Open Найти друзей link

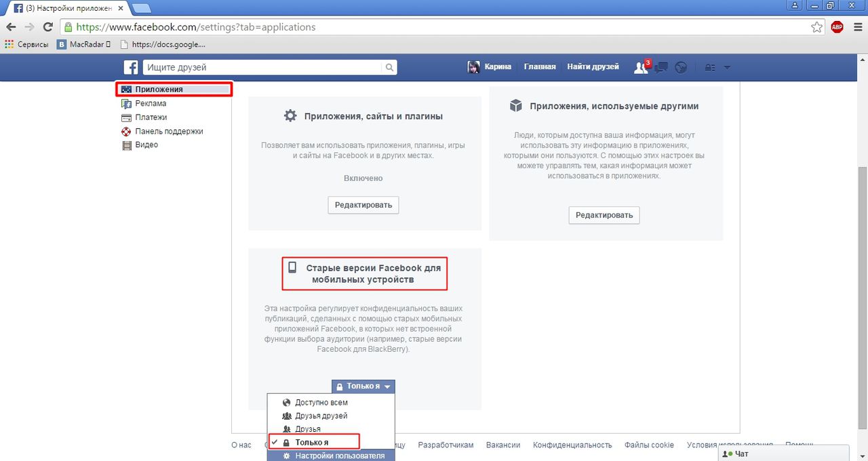pyautogui.click(x=593, y=66)
